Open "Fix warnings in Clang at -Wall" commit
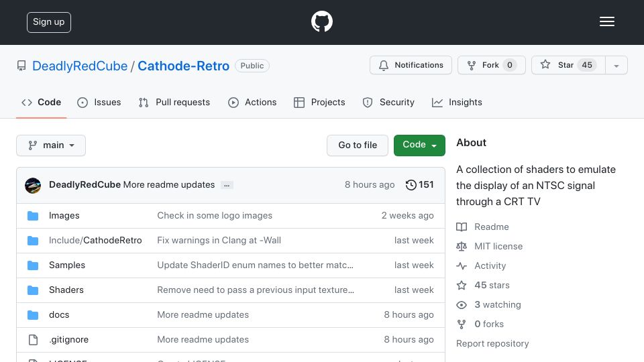 coord(219,240)
